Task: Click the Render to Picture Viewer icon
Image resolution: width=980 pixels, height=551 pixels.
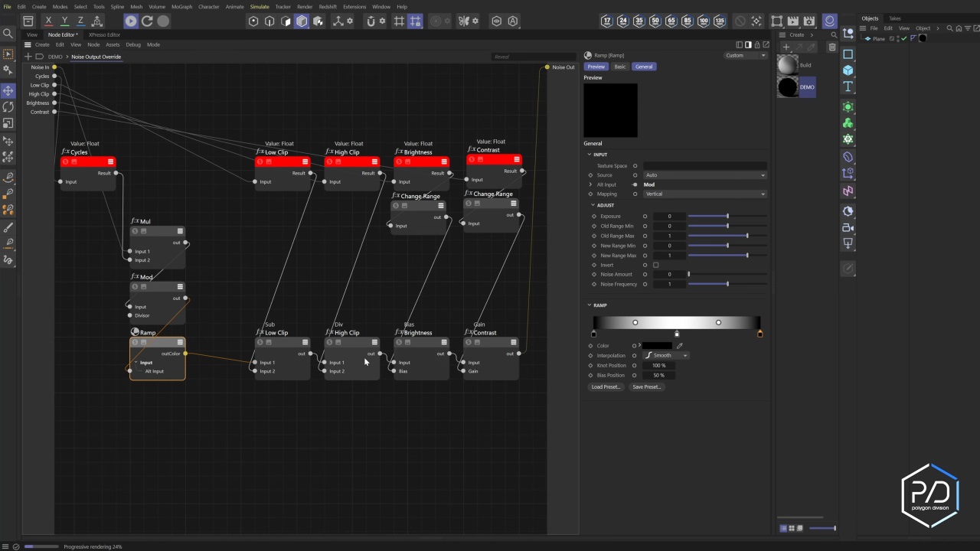Action: click(x=792, y=21)
